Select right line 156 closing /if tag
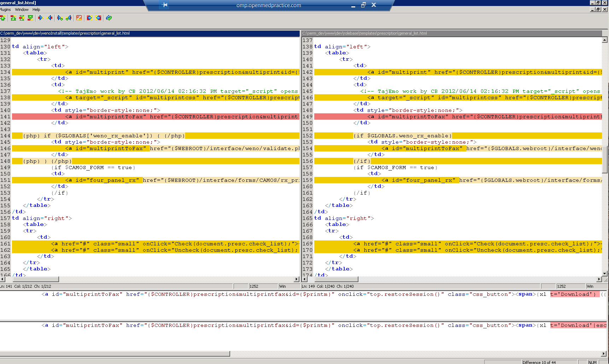This screenshot has height=364, width=609. [458, 161]
